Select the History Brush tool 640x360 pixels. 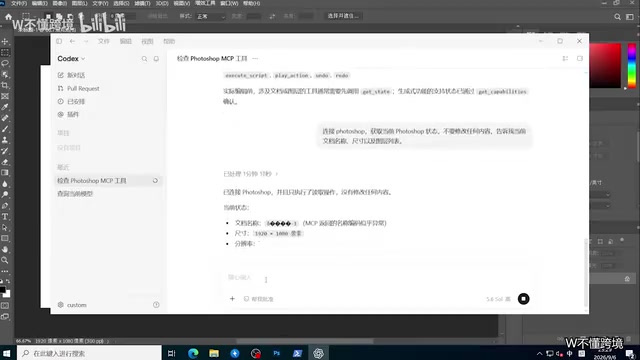tap(5, 151)
